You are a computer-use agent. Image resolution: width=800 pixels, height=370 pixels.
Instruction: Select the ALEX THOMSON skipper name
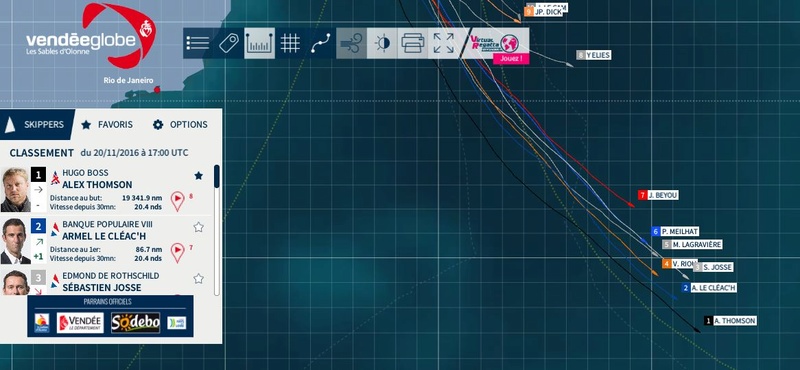point(97,185)
